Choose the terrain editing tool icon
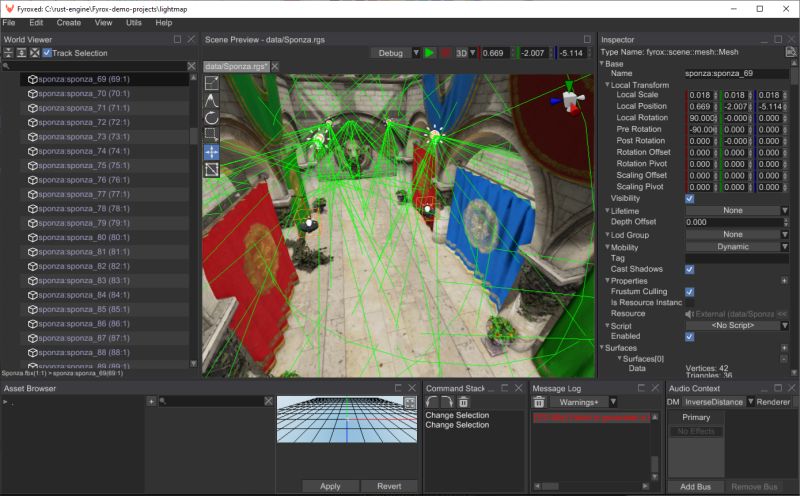 [211, 100]
